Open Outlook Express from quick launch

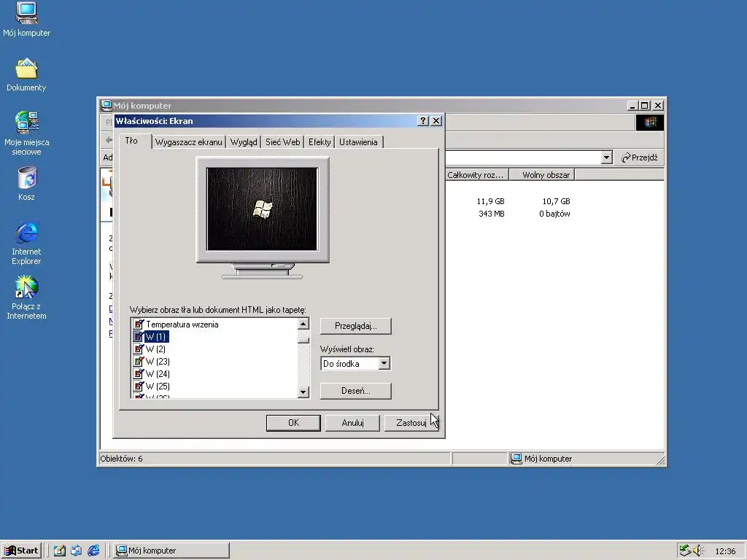click(76, 551)
